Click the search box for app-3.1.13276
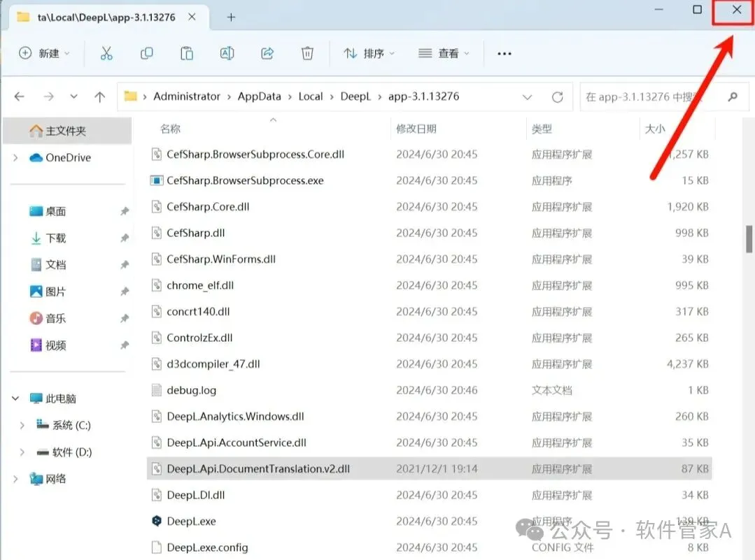The width and height of the screenshot is (755, 560). pyautogui.click(x=665, y=96)
